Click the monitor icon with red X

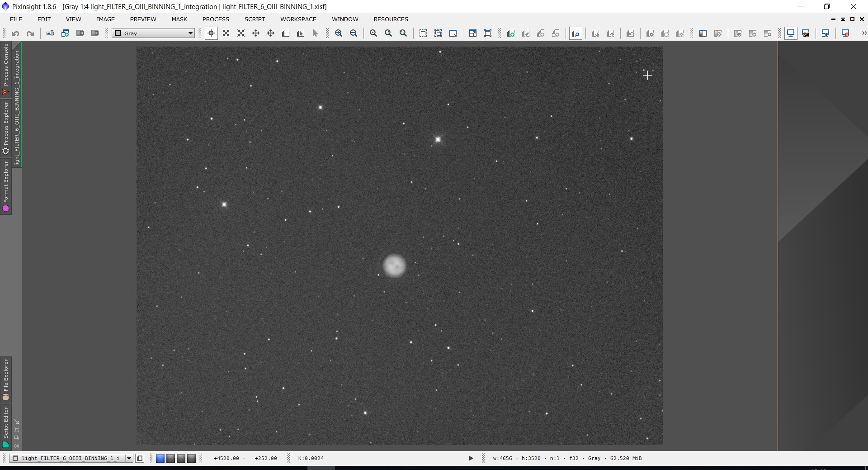(845, 33)
